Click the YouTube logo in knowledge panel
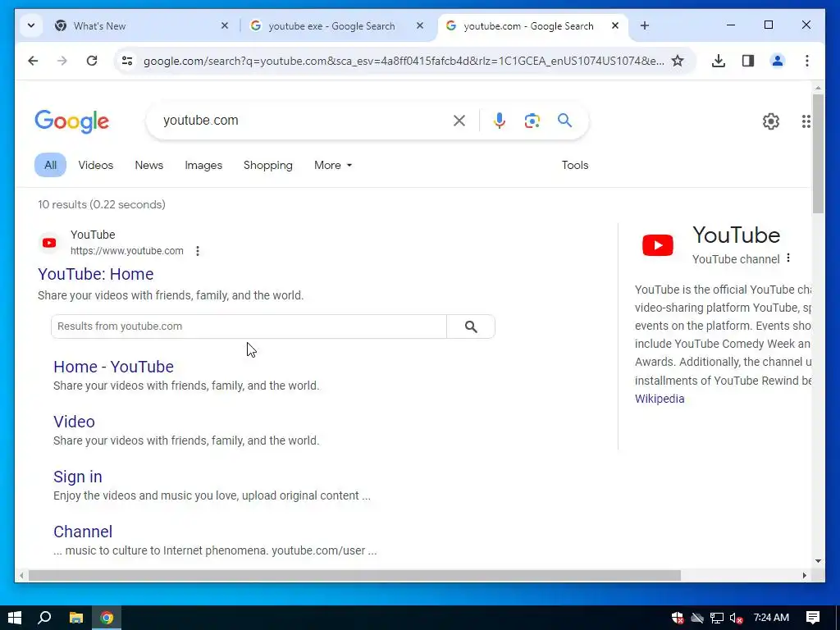This screenshot has width=840, height=630. [658, 245]
